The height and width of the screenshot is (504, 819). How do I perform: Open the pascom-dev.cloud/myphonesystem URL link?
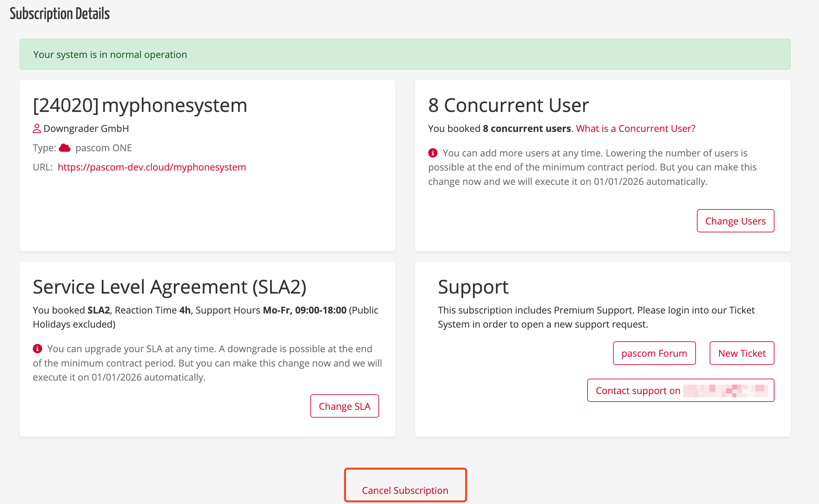pyautogui.click(x=152, y=167)
